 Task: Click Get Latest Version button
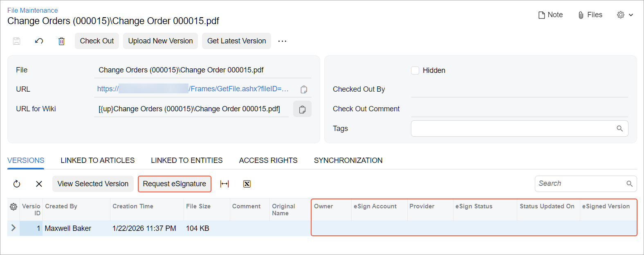coord(237,41)
